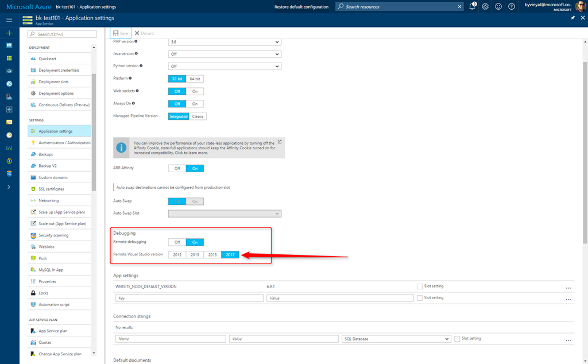Click the hamburger menu icon

click(x=9, y=20)
